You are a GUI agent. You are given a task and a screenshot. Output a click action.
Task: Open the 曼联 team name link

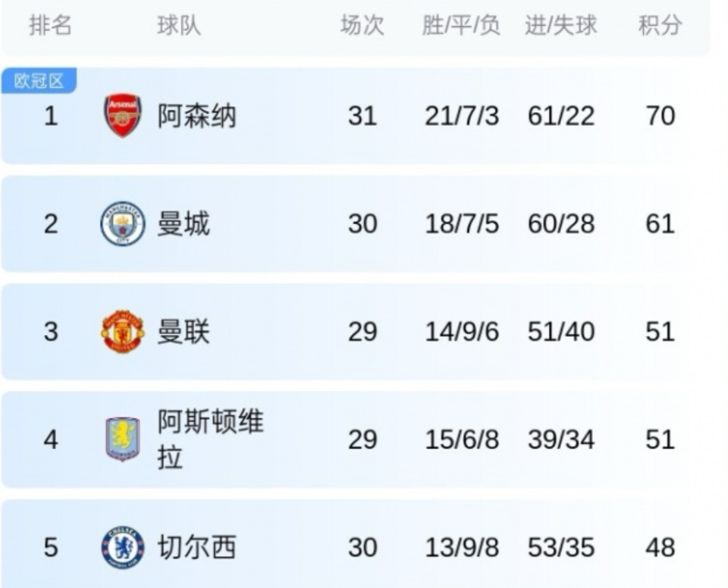tap(183, 331)
